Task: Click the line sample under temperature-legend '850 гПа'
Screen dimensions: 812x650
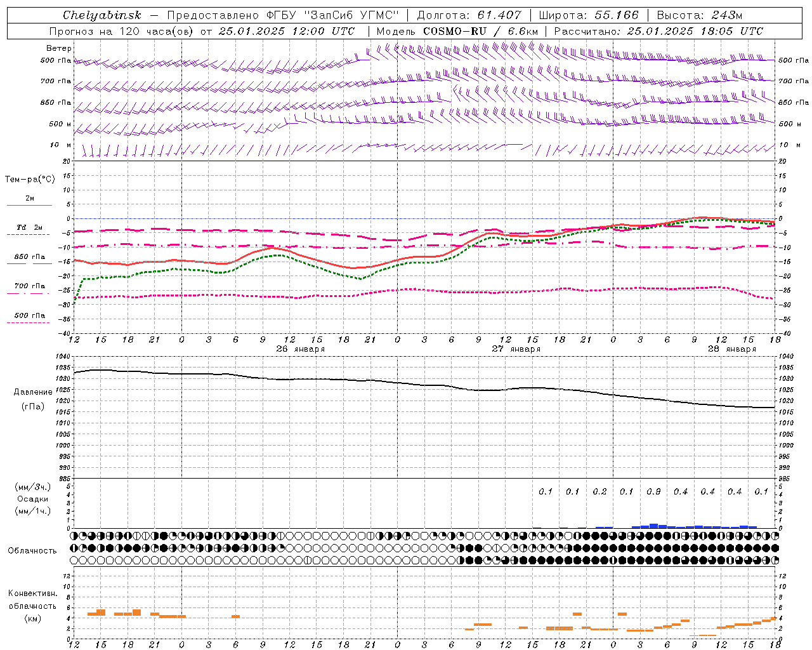Action: (29, 263)
